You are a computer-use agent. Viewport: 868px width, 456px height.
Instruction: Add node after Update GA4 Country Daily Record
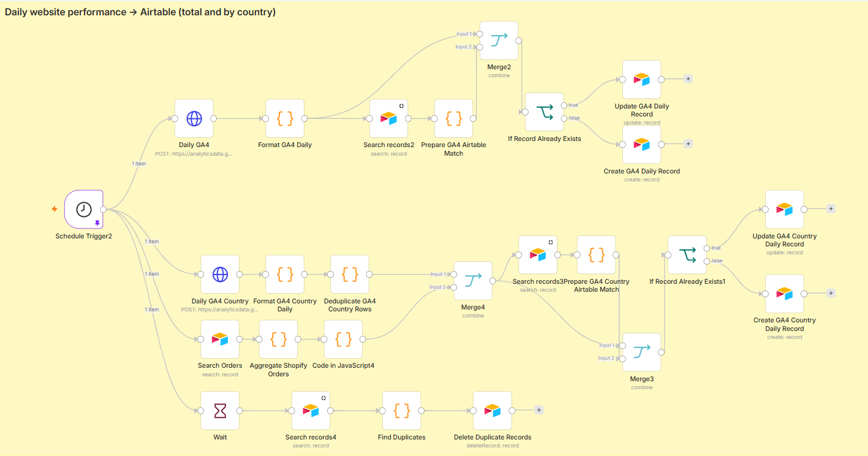pos(831,209)
